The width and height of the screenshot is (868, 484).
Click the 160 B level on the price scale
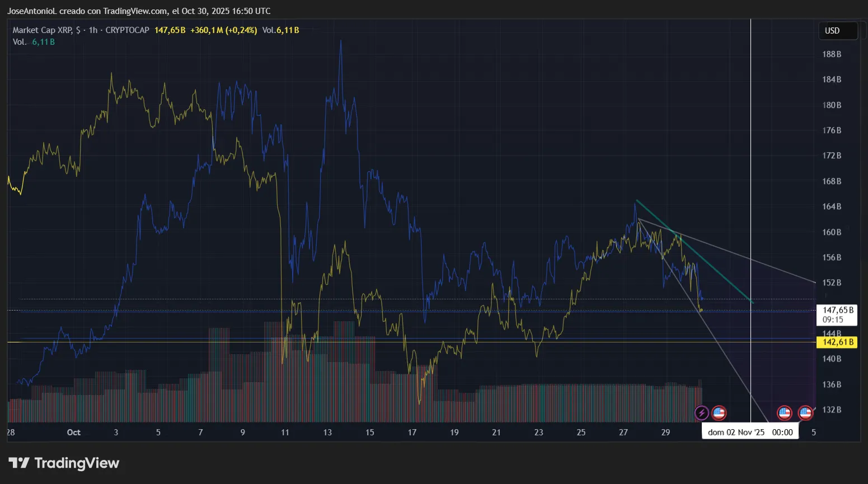point(832,232)
